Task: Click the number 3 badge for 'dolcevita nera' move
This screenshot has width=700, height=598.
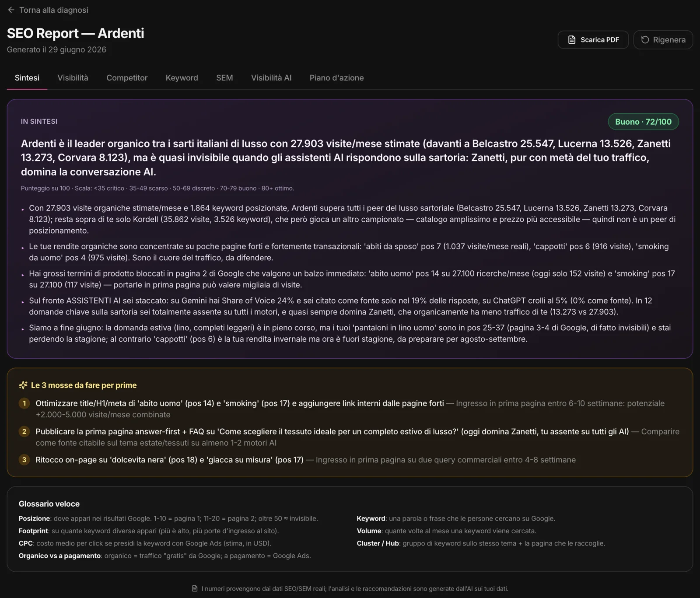Action: click(24, 460)
